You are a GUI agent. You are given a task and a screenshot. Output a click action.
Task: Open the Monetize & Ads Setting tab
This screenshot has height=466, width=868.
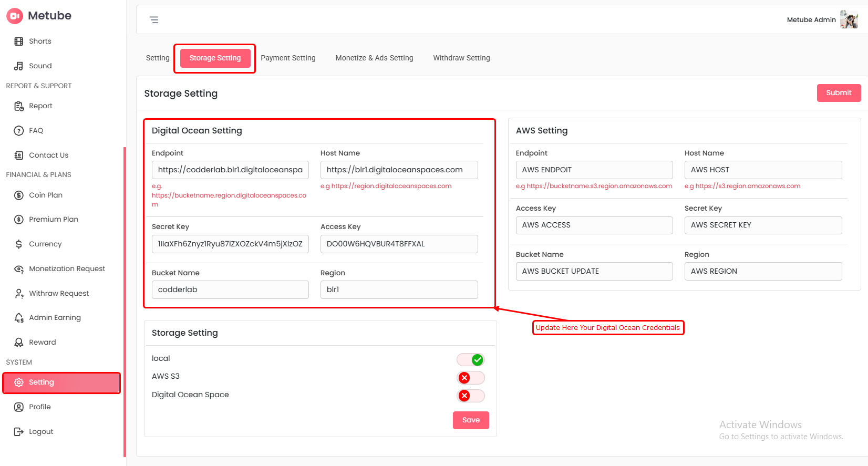click(x=374, y=58)
